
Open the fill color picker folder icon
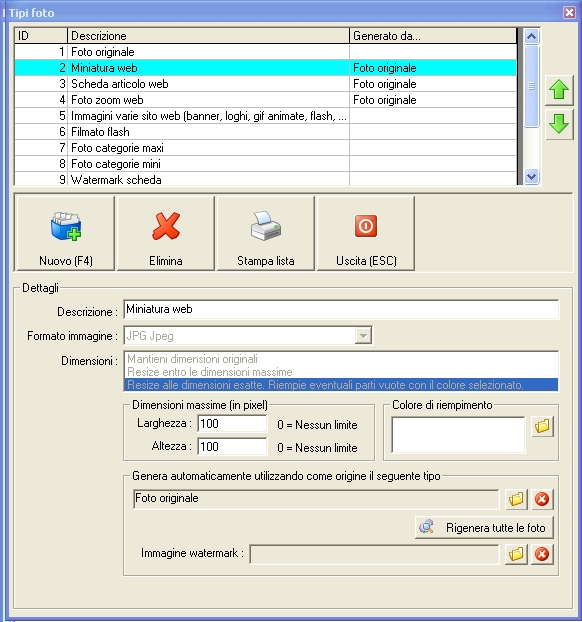pyautogui.click(x=542, y=426)
